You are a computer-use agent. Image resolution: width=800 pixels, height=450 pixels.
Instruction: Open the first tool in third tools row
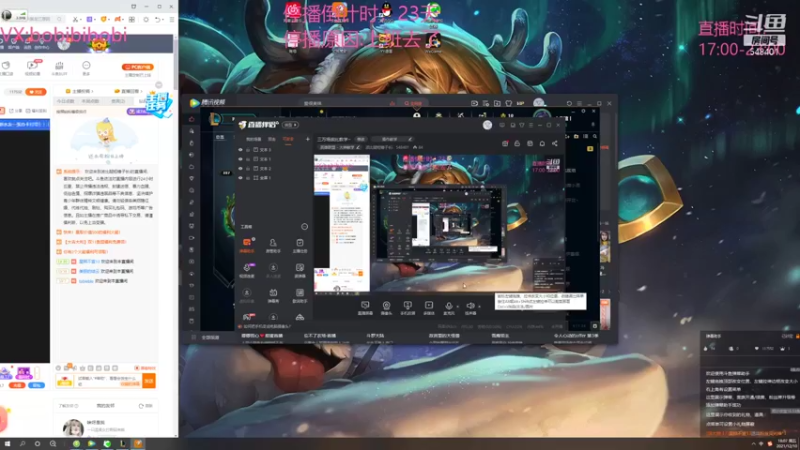coord(247,295)
